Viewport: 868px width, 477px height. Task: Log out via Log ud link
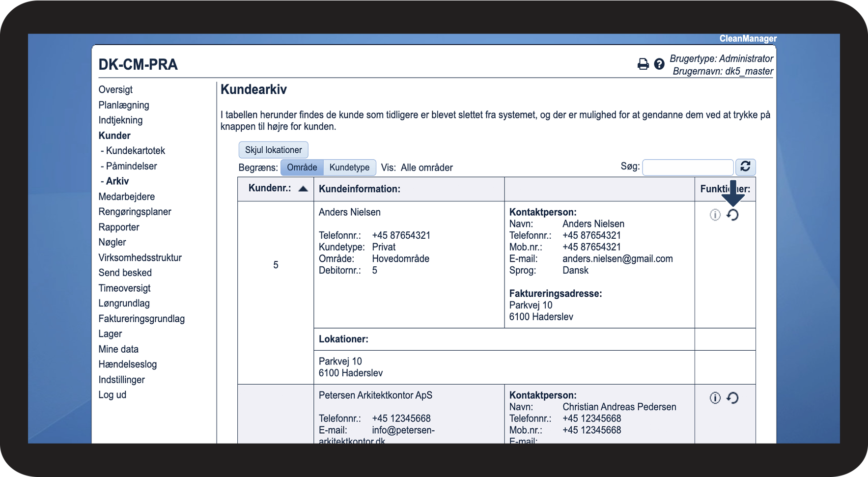pos(112,395)
